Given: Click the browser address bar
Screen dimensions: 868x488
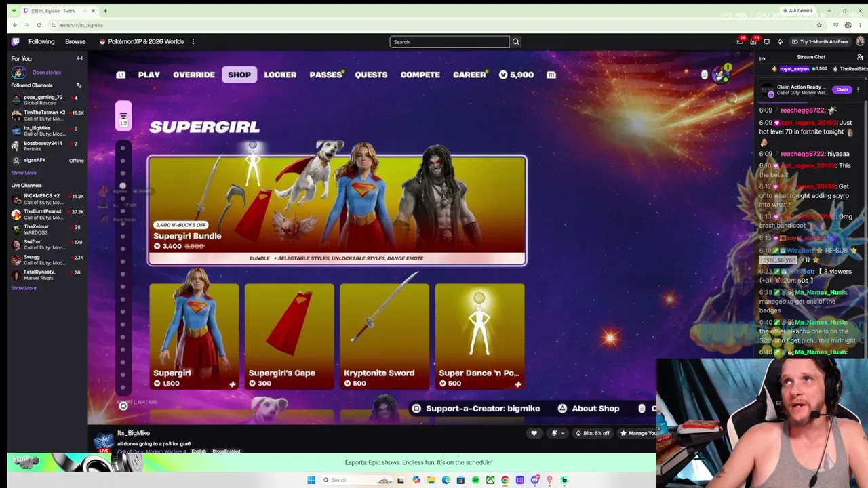Looking at the screenshot, I should click(434, 25).
